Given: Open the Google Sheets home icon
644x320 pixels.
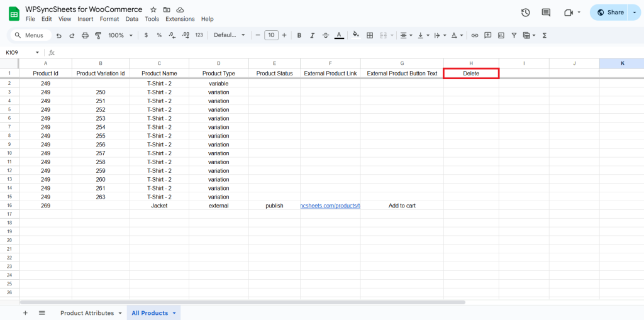Looking at the screenshot, I should [14, 14].
